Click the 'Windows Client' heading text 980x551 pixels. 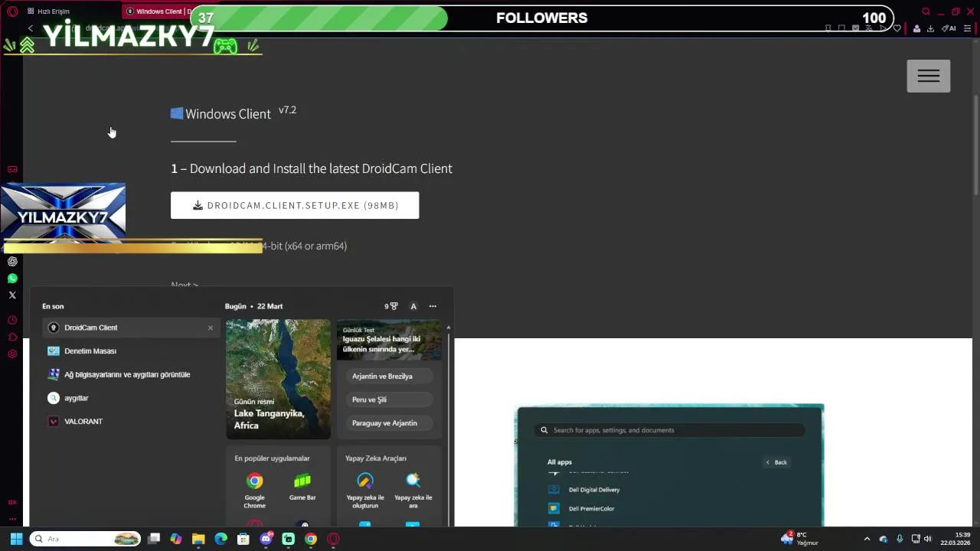coord(228,114)
